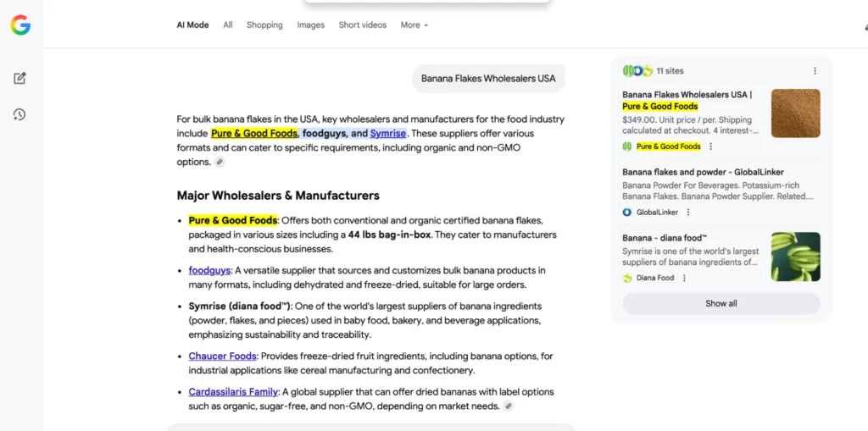Open the foodguys link in the bullet list
This screenshot has width=868, height=431.
point(209,271)
